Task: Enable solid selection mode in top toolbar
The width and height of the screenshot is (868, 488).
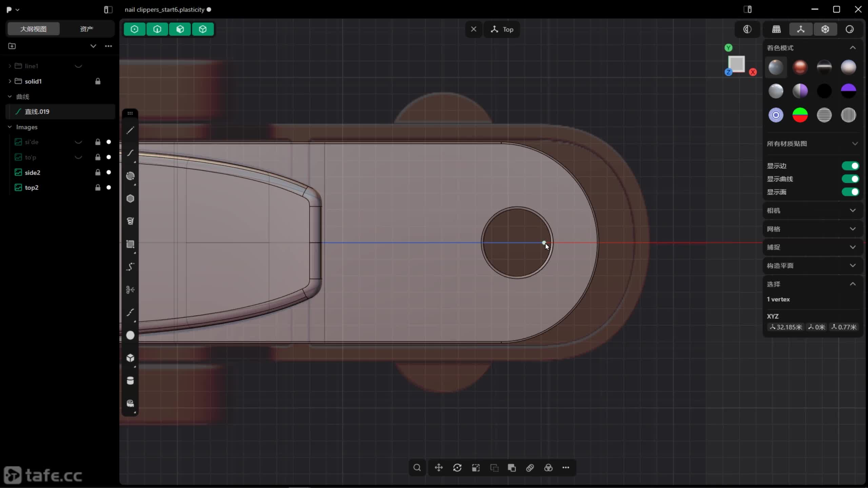Action: pyautogui.click(x=203, y=29)
